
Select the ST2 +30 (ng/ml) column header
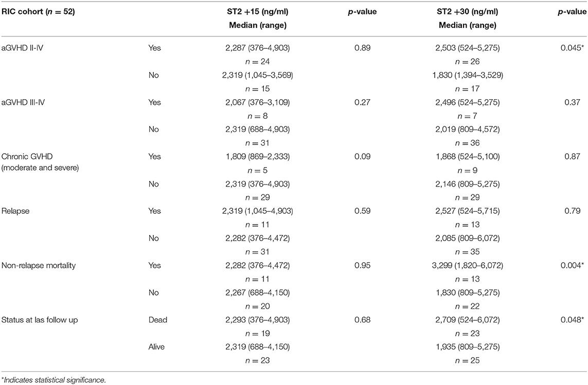pos(467,12)
